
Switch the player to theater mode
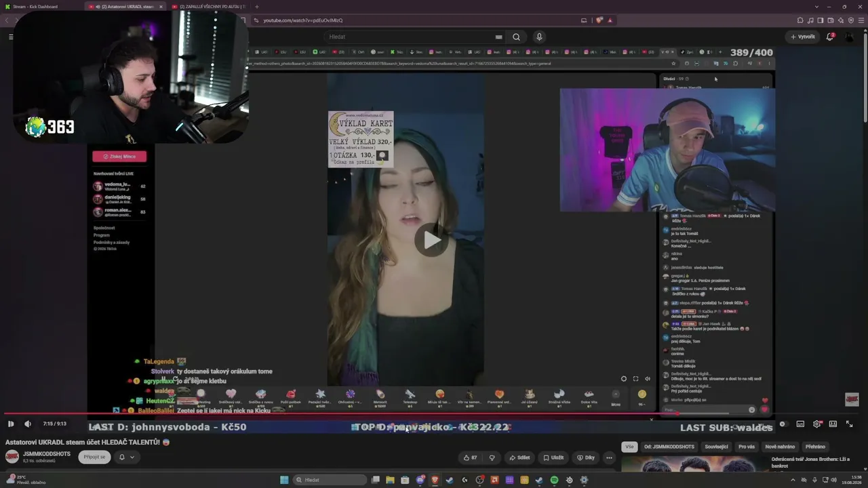click(833, 424)
